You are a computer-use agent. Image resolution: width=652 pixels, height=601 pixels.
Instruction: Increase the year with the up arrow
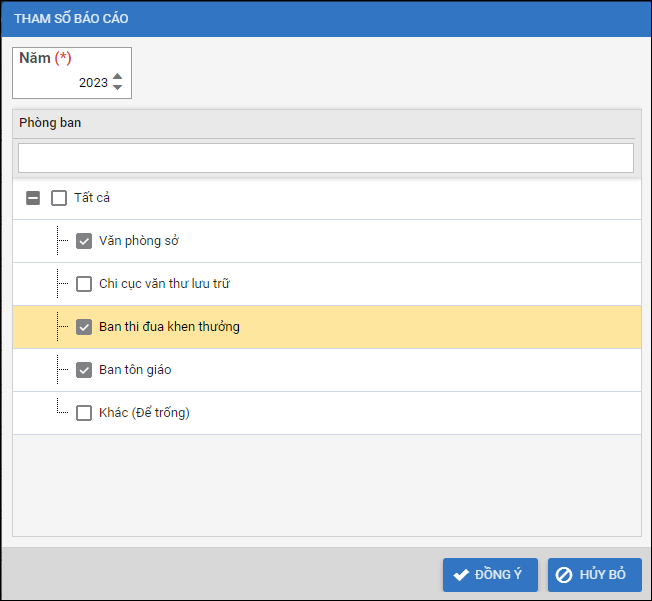[x=118, y=77]
